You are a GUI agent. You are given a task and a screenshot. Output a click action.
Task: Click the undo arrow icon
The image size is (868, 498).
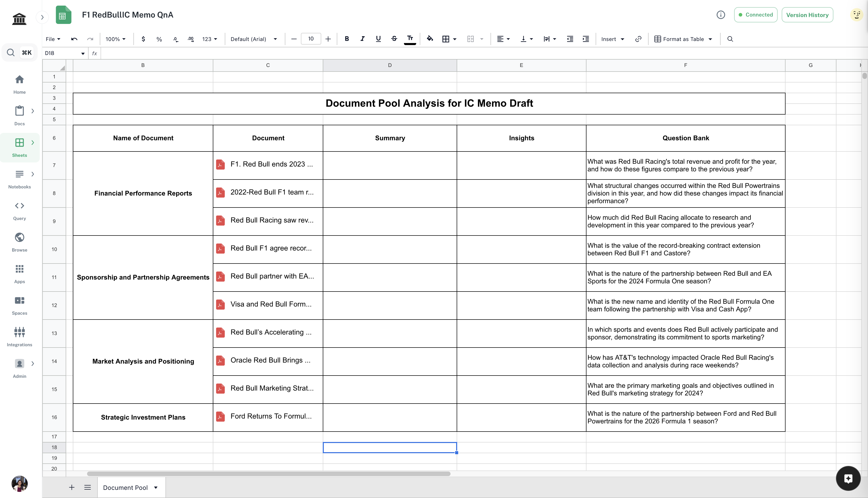pyautogui.click(x=74, y=39)
